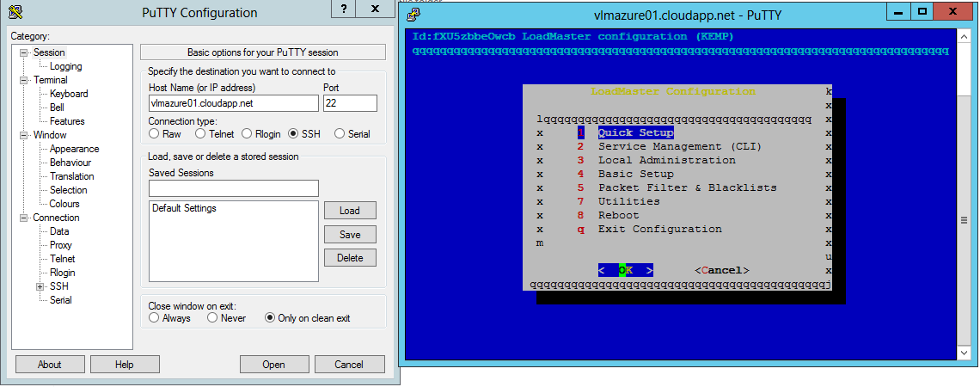The height and width of the screenshot is (387, 980).
Task: Click Open to start the connection
Action: click(273, 365)
